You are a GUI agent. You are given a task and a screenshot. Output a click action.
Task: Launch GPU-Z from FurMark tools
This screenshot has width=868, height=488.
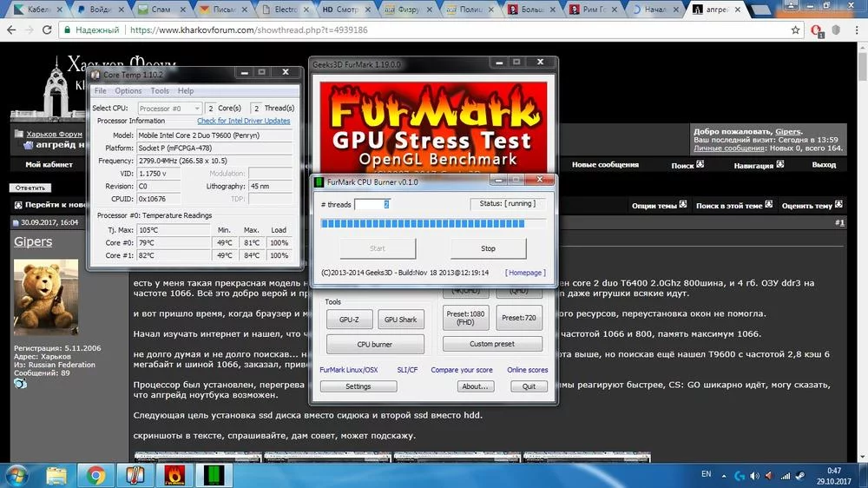click(349, 320)
